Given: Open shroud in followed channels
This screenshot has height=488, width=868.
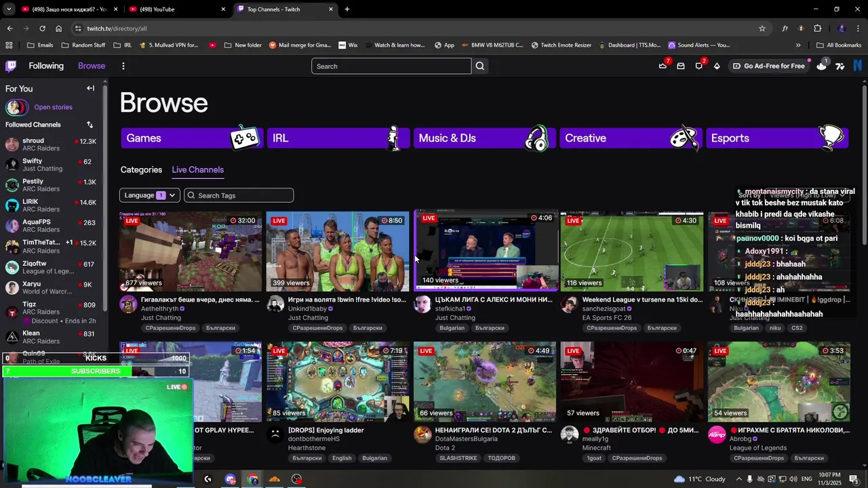Looking at the screenshot, I should (x=52, y=144).
